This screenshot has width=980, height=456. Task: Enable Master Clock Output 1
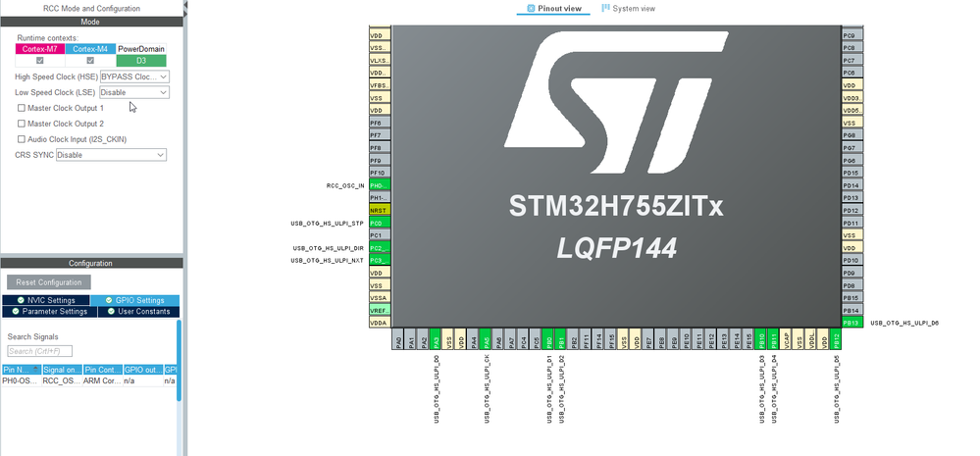[22, 108]
